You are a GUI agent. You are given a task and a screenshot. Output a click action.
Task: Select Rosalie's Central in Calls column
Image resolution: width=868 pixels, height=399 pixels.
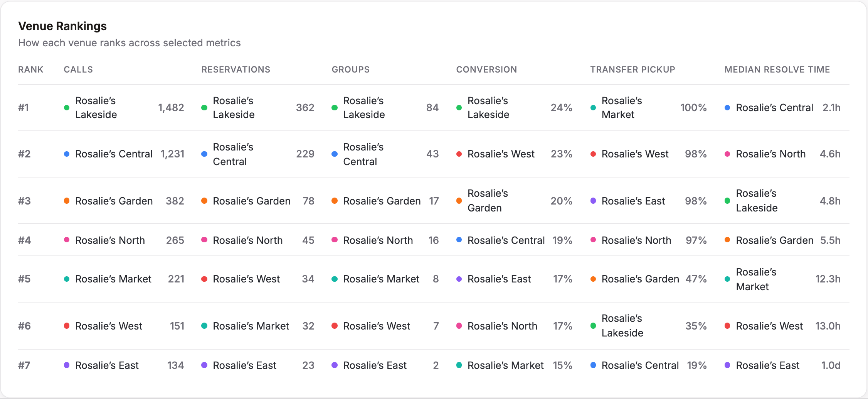[114, 154]
